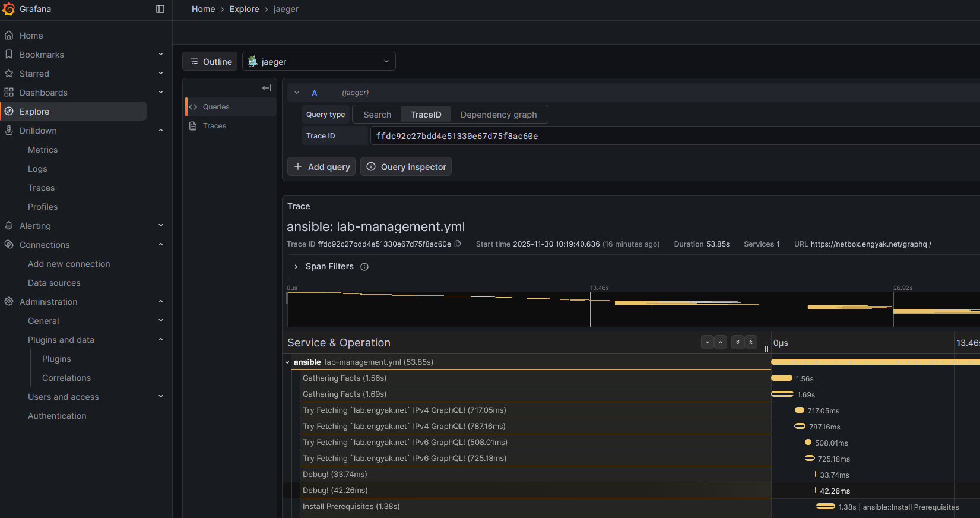Viewport: 980px width, 518px height.
Task: Open the jaeger data source dropdown
Action: [319, 62]
